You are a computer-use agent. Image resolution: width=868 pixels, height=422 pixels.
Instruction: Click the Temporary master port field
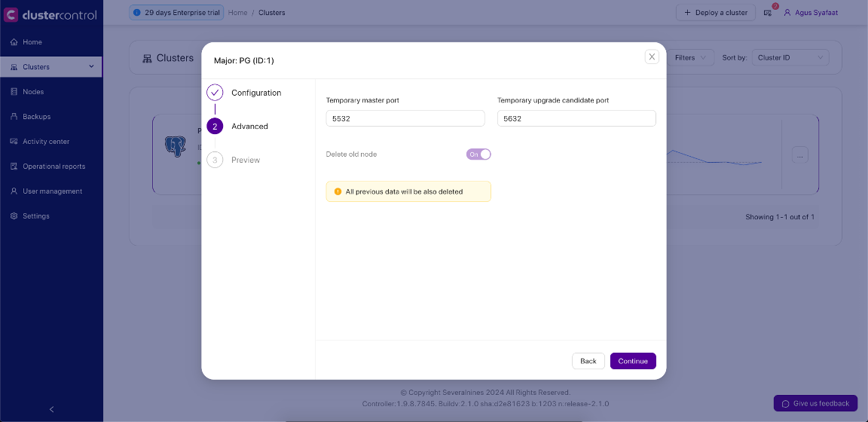click(x=405, y=118)
